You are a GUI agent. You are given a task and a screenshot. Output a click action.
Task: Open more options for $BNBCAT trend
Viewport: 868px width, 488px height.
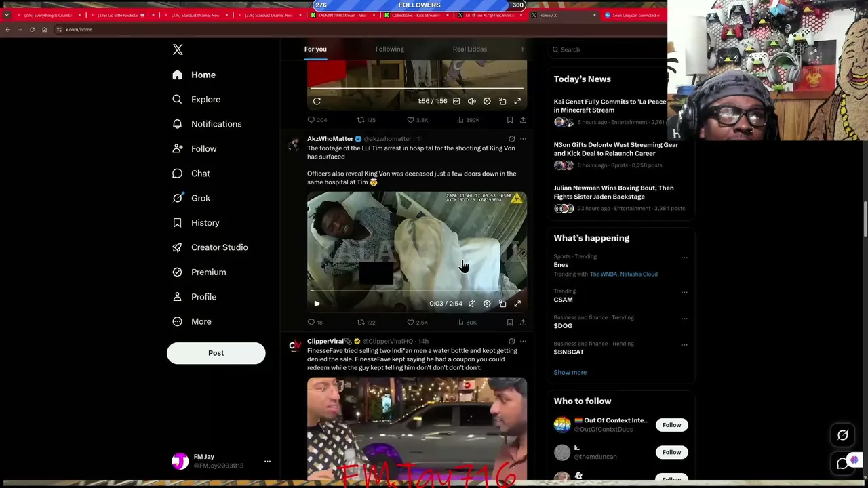[x=684, y=344]
